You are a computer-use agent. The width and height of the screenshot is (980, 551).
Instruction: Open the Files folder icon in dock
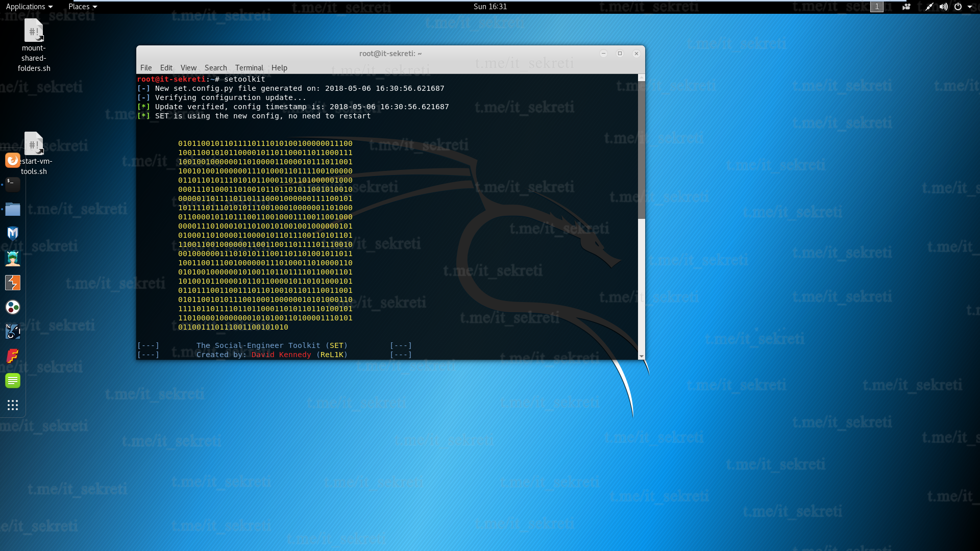point(13,209)
